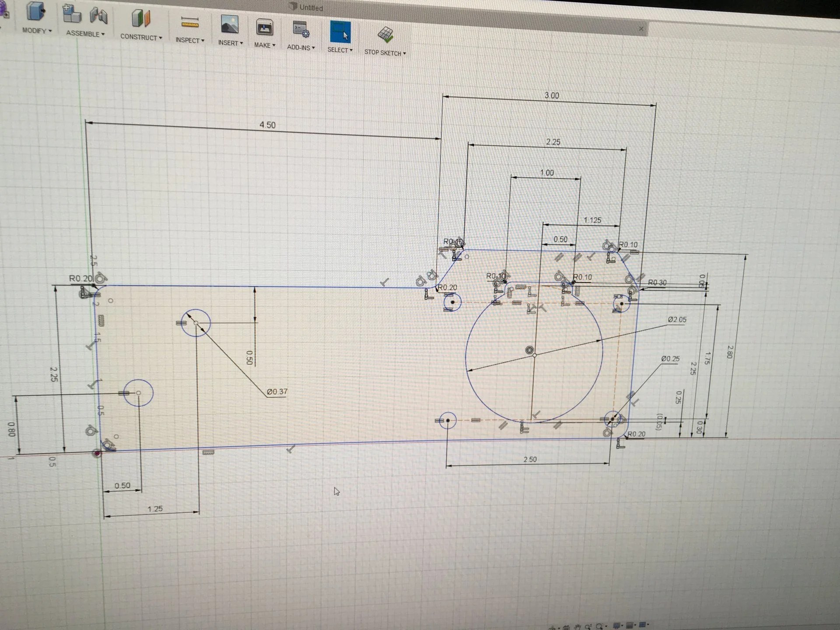Click the Make 3D print icon
The image size is (840, 630).
[265, 28]
